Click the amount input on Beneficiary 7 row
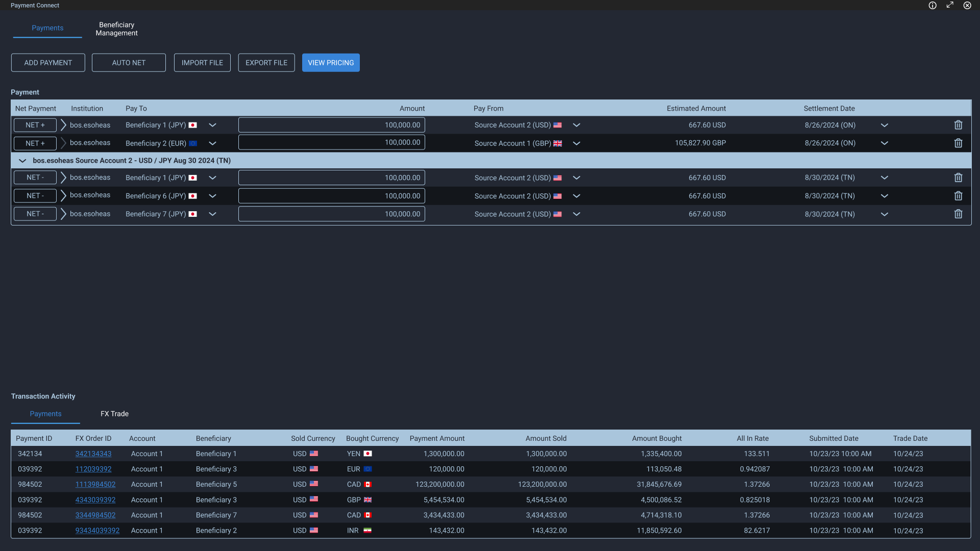Viewport: 980px width, 551px height. 331,214
